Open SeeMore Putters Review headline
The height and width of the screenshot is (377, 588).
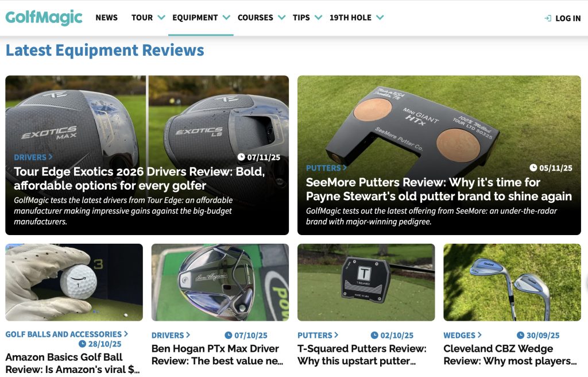[439, 189]
